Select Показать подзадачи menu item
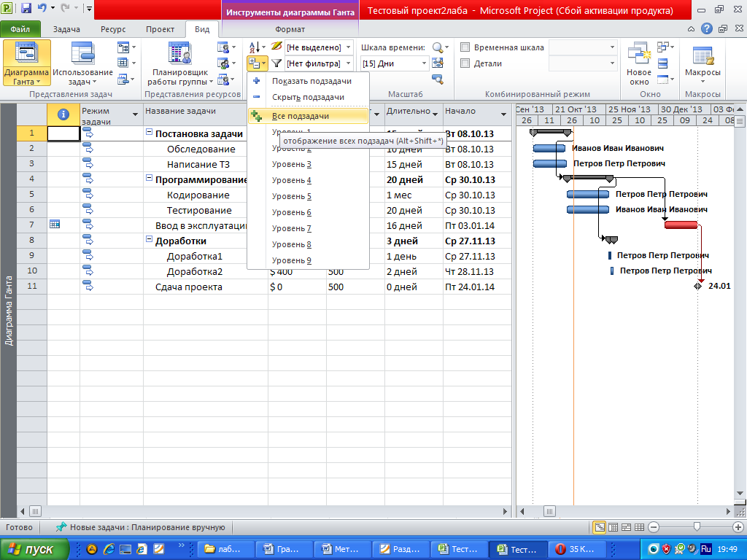Screen dimensions: 747x560 308,81
